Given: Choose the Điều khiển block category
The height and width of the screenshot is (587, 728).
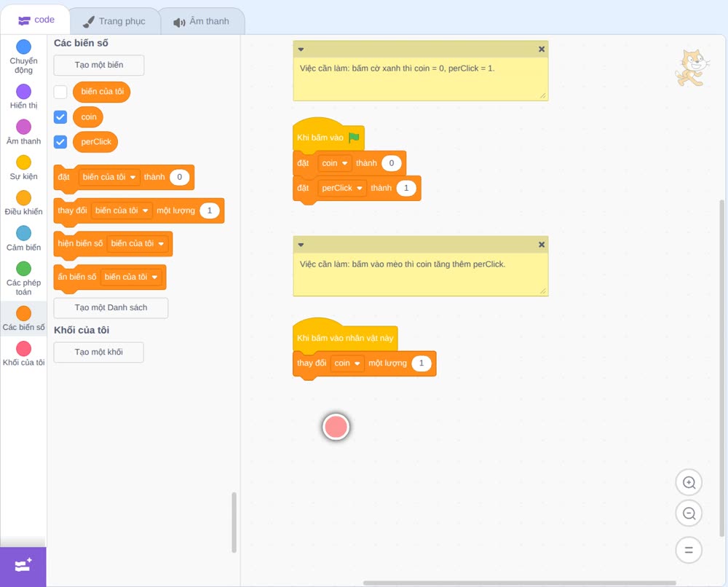Looking at the screenshot, I should [x=24, y=203].
